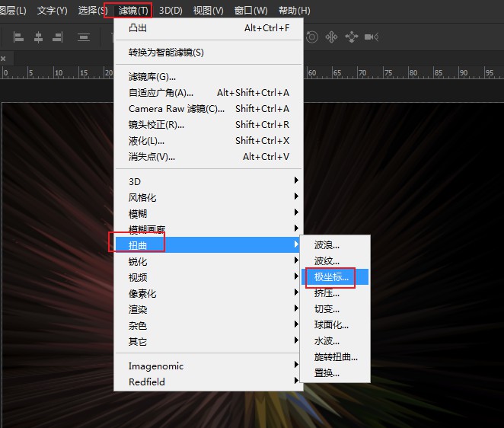Open the 视图(V) menu
This screenshot has width=504, height=428.
[208, 11]
